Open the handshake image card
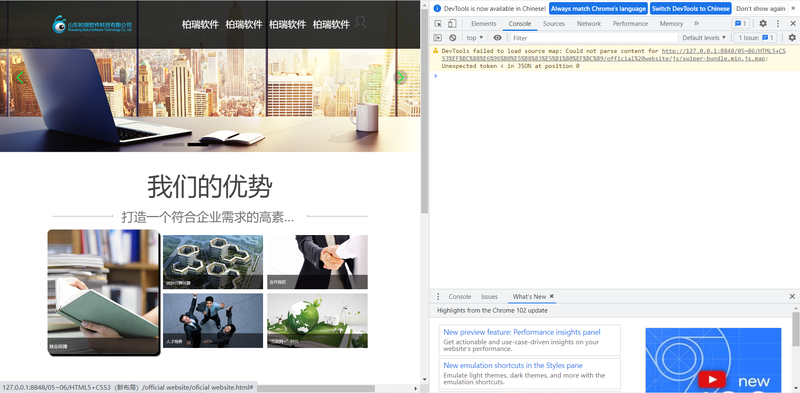Viewport: 800px width, 393px height. click(x=317, y=262)
